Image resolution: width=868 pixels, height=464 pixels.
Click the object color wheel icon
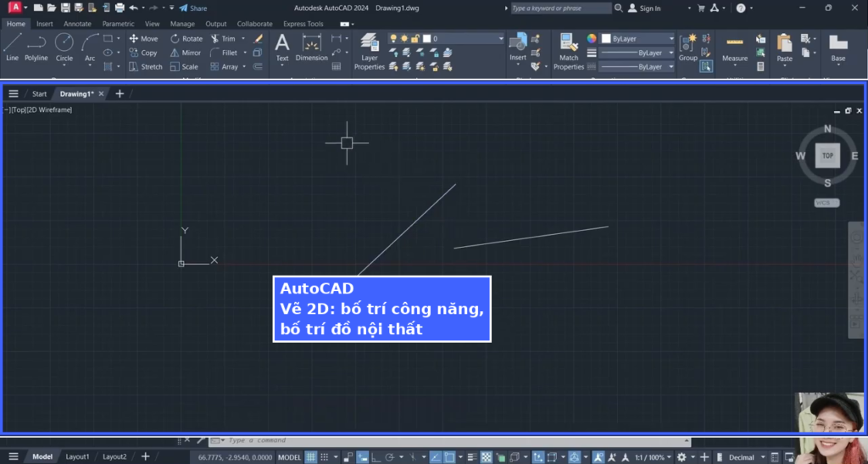click(592, 39)
